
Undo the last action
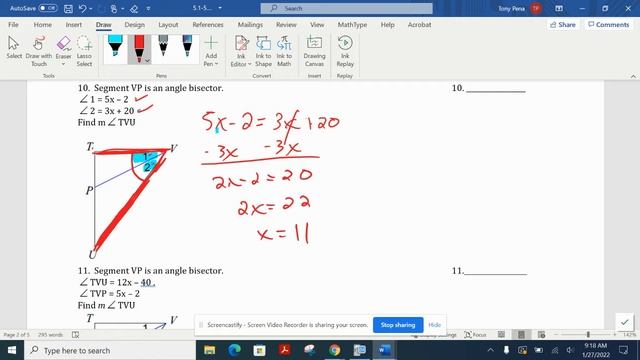(x=82, y=8)
